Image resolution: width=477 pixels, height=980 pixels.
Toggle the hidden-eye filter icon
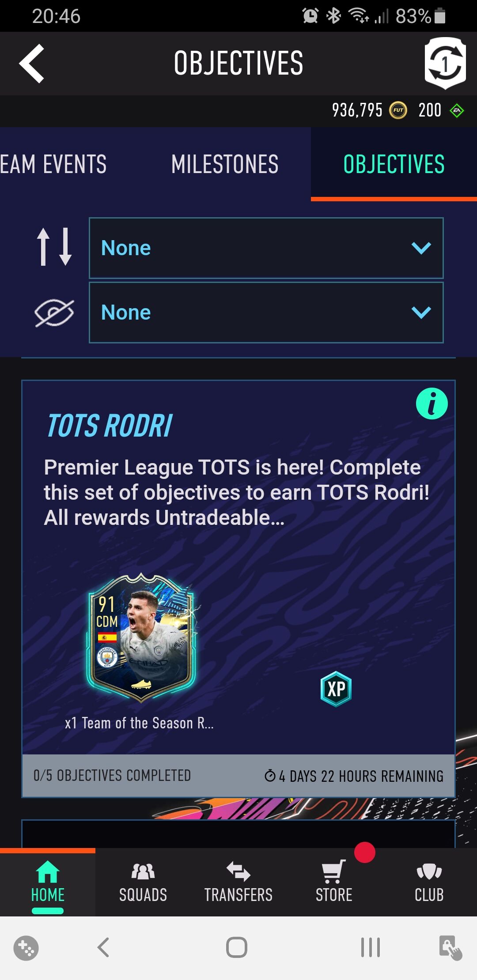(54, 313)
